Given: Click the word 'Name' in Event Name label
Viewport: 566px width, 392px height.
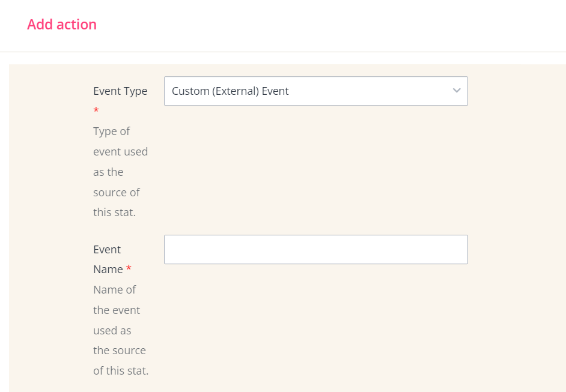Looking at the screenshot, I should [108, 270].
